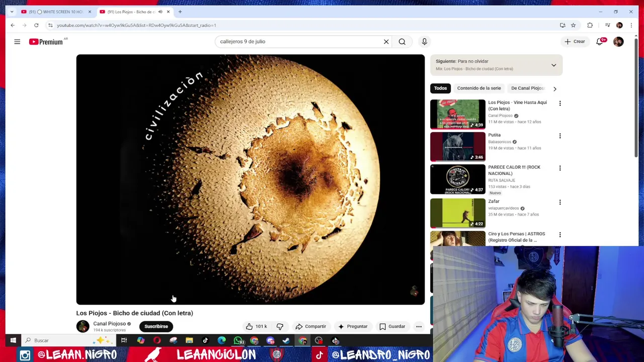Screen dimensions: 644x362
Task: Clear the search box with the X
Action: (386, 42)
